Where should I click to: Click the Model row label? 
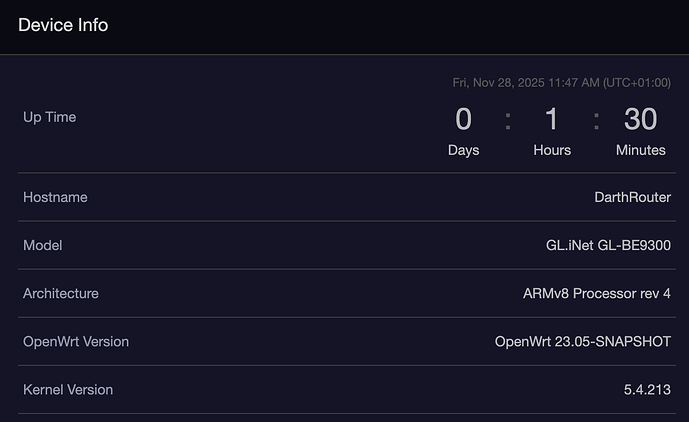click(42, 245)
